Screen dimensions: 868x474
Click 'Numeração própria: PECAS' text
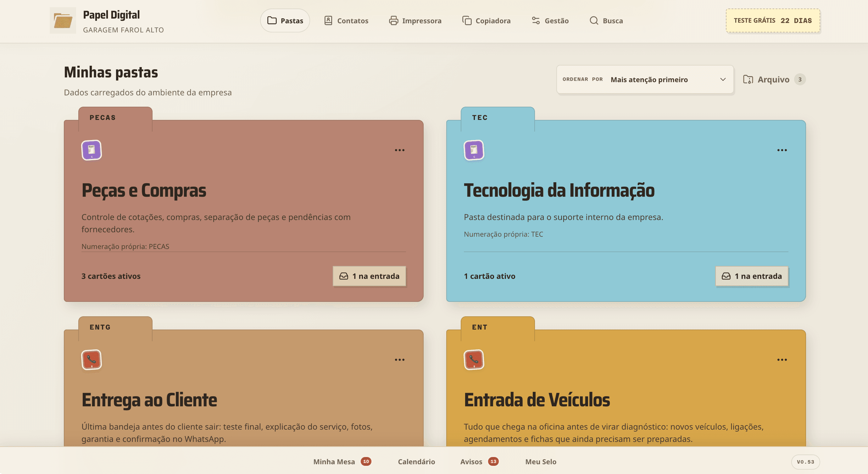(125, 246)
